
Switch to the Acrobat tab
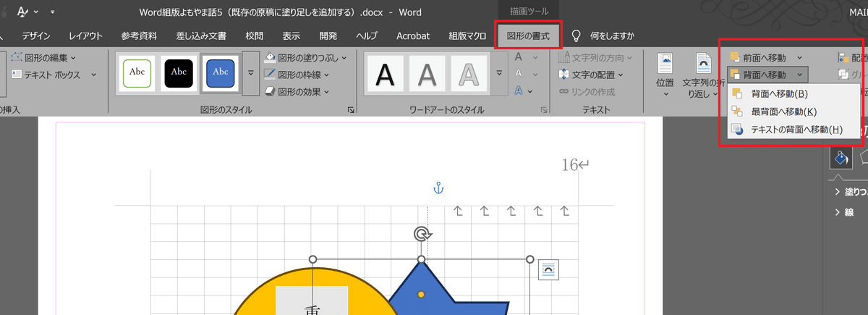413,35
